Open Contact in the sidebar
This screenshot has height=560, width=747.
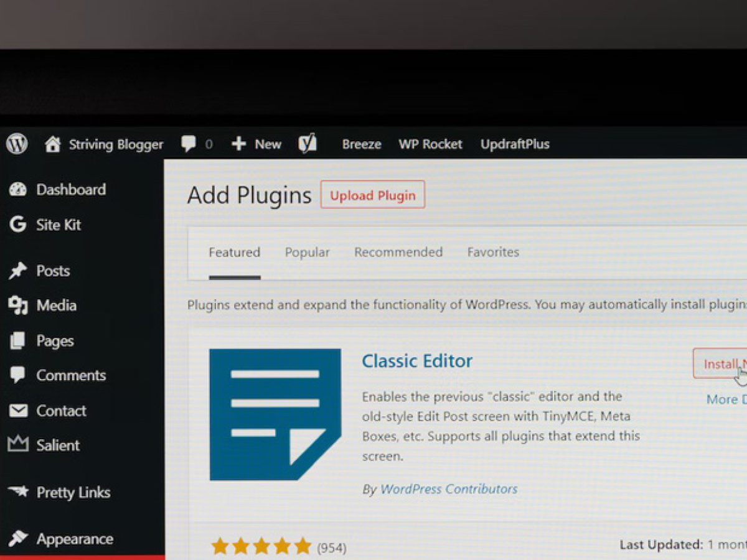pos(61,411)
